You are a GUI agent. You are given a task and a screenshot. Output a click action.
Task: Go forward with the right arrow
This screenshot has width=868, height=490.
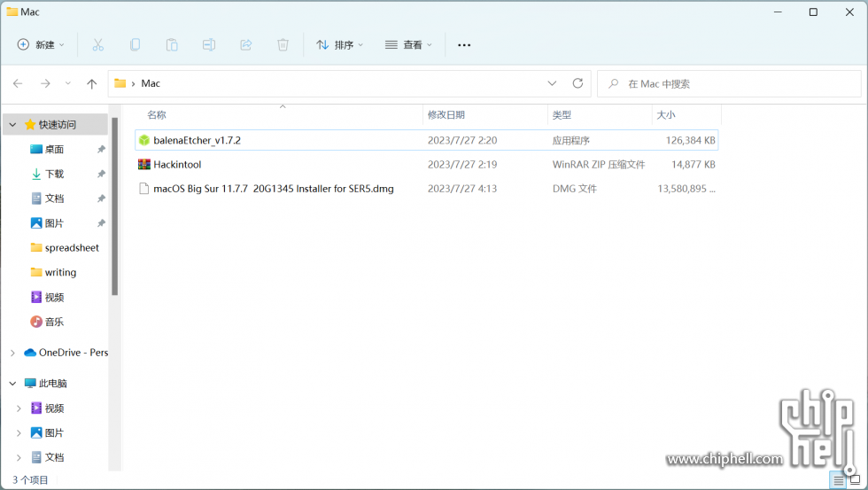[45, 83]
